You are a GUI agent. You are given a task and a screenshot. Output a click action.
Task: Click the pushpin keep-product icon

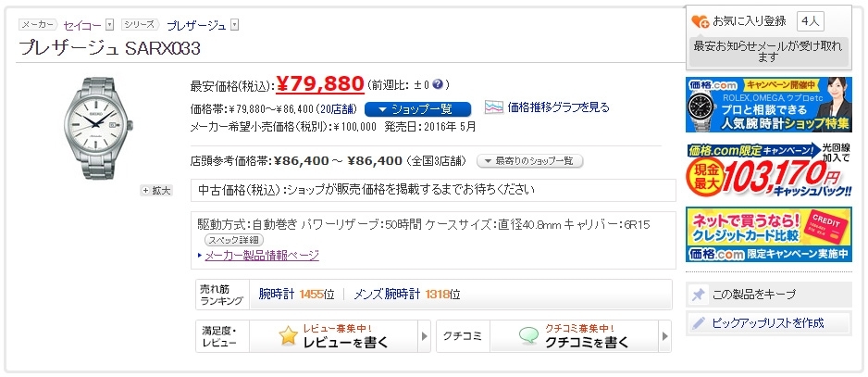coord(699,295)
